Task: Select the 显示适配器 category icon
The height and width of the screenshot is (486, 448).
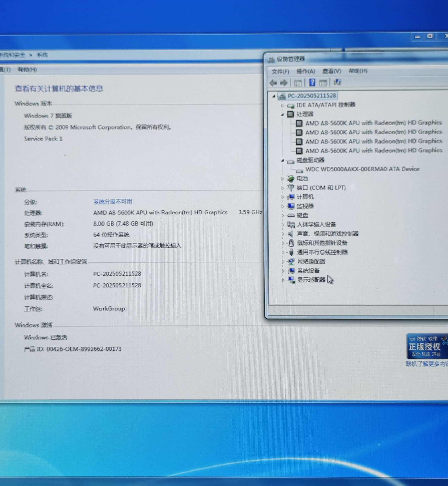Action: pyautogui.click(x=291, y=280)
